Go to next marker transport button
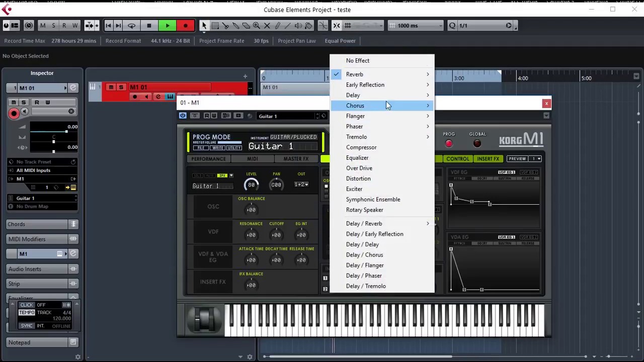644x362 pixels. coord(118,26)
